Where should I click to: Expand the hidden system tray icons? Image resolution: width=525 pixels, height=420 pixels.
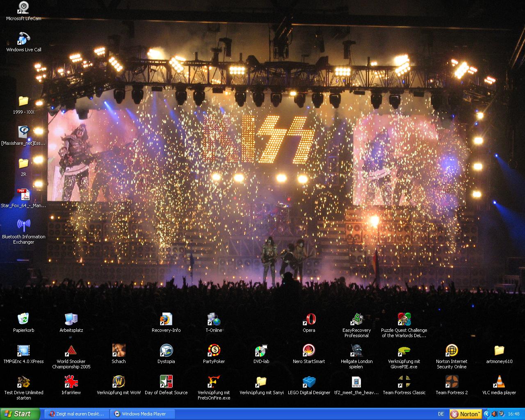click(x=487, y=414)
